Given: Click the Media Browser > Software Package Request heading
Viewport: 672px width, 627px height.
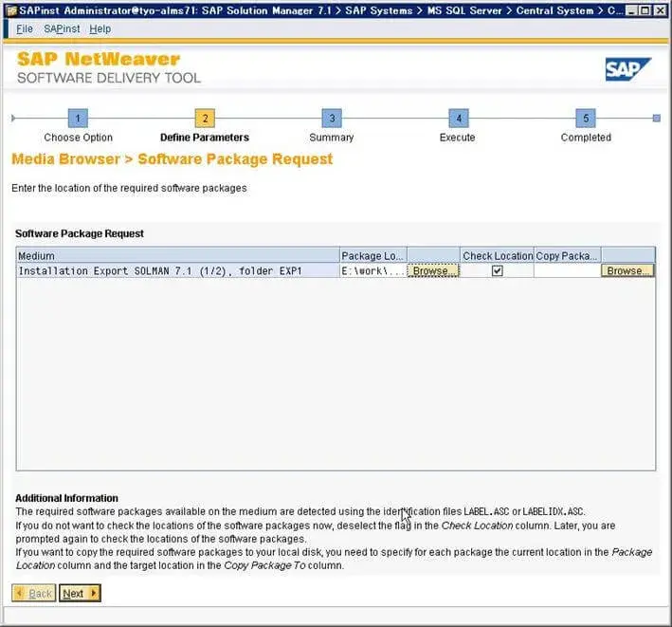Looking at the screenshot, I should [172, 159].
